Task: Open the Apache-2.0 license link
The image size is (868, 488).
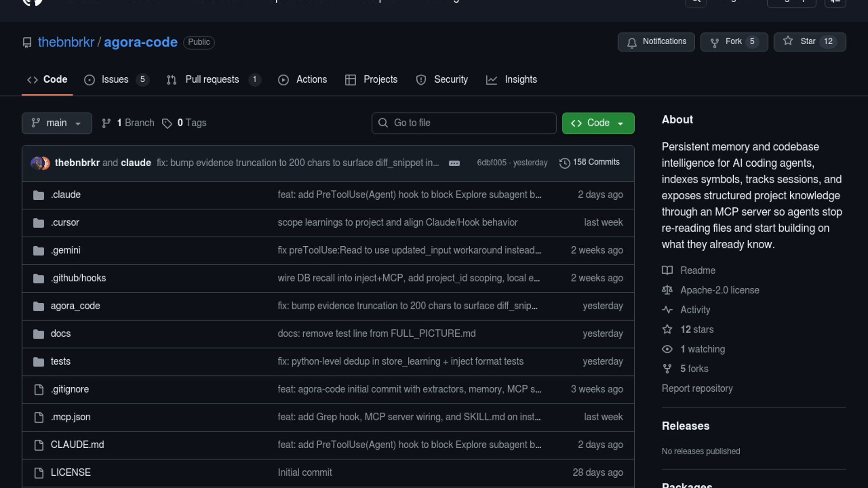Action: point(719,290)
